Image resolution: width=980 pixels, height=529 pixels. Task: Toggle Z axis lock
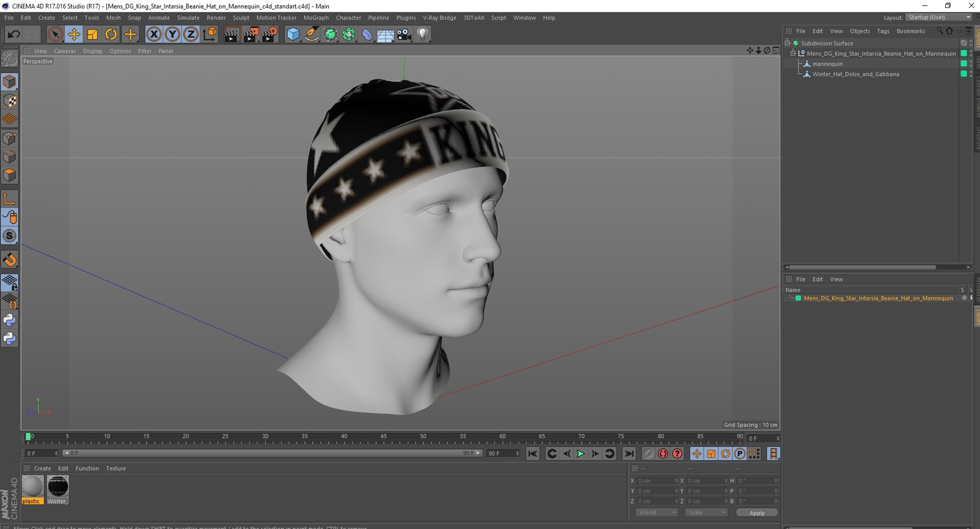pyautogui.click(x=191, y=35)
